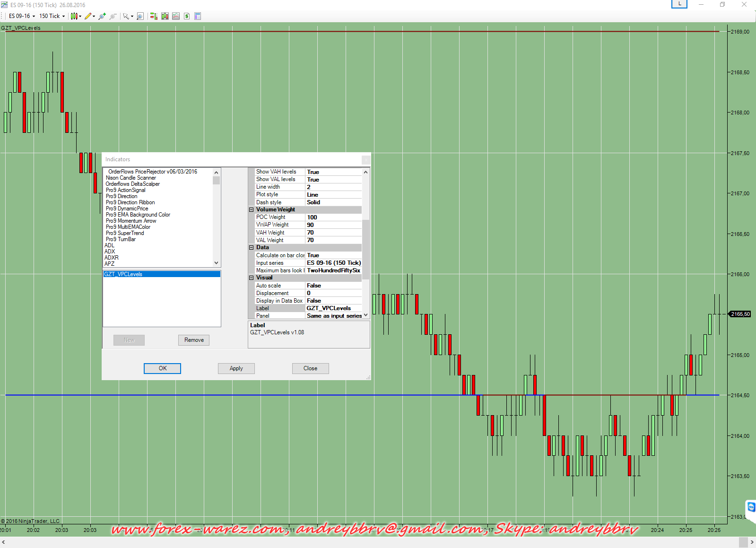Collapse the Volume Weight section
The height and width of the screenshot is (548, 756).
252,209
